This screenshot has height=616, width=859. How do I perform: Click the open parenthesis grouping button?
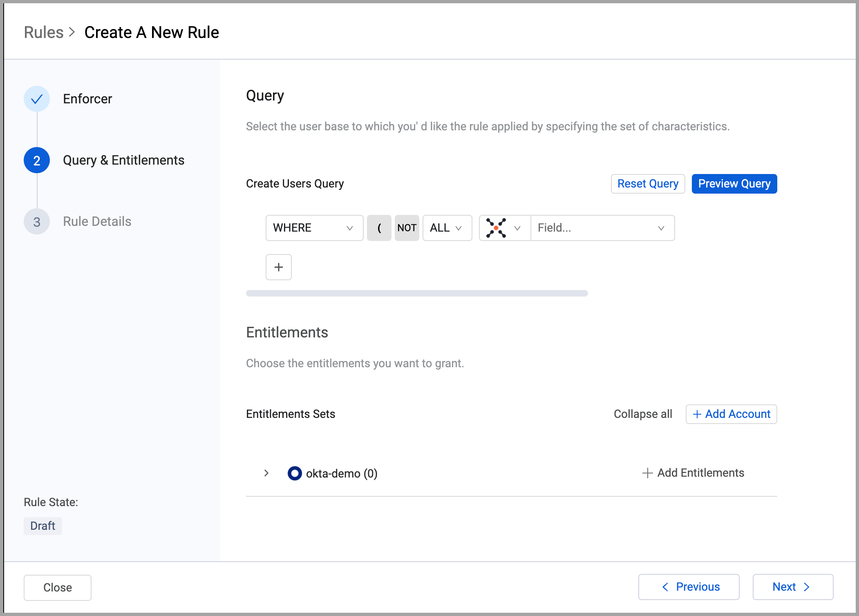(x=379, y=228)
